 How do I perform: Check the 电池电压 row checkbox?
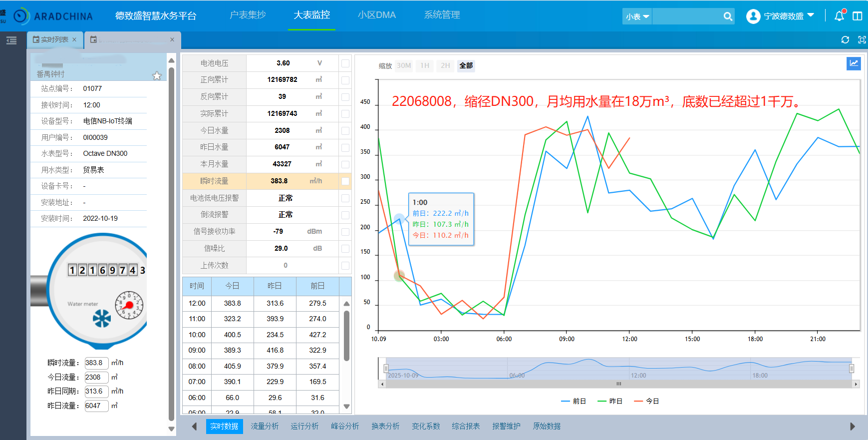[345, 63]
